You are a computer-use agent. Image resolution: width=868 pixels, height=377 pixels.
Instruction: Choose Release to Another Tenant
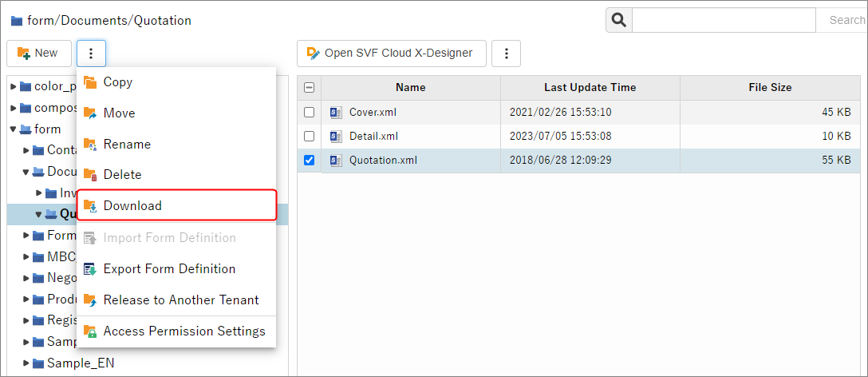tap(181, 300)
